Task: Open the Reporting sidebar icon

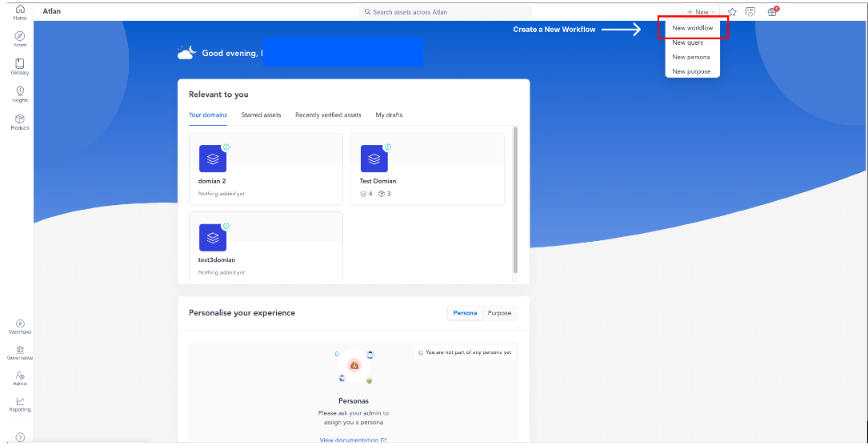Action: [x=20, y=404]
